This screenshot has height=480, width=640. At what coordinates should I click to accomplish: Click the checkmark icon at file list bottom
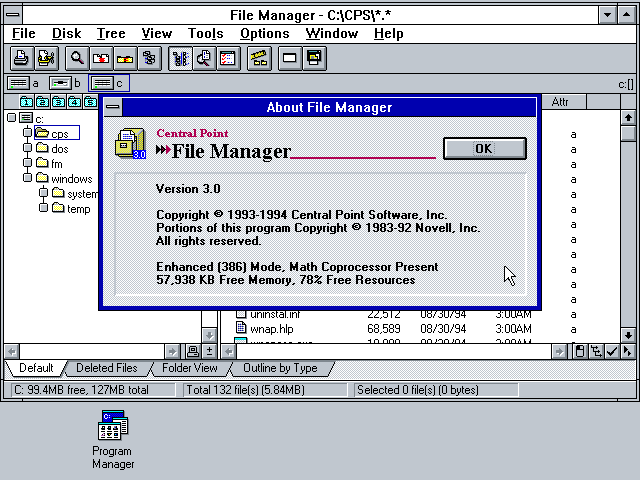click(x=611, y=351)
